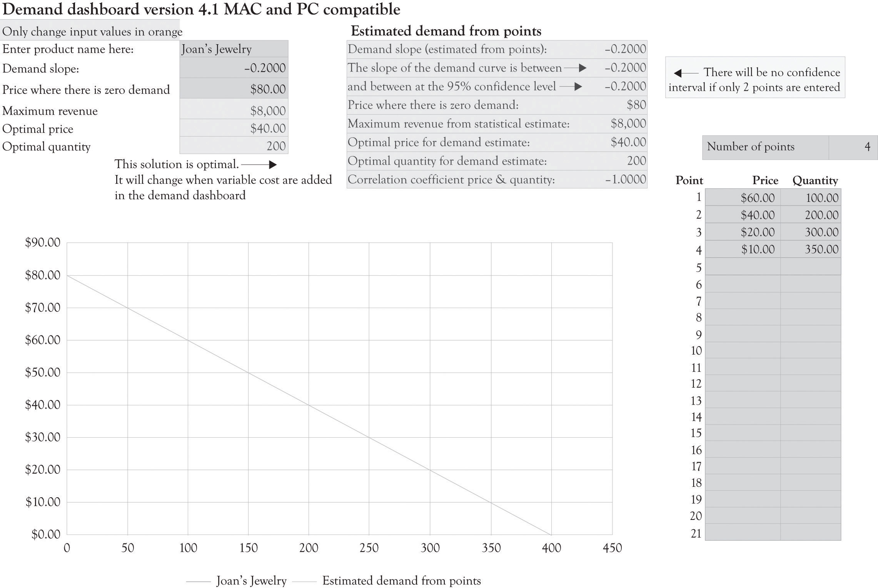Click Point 3 price cell $20.00

click(743, 232)
